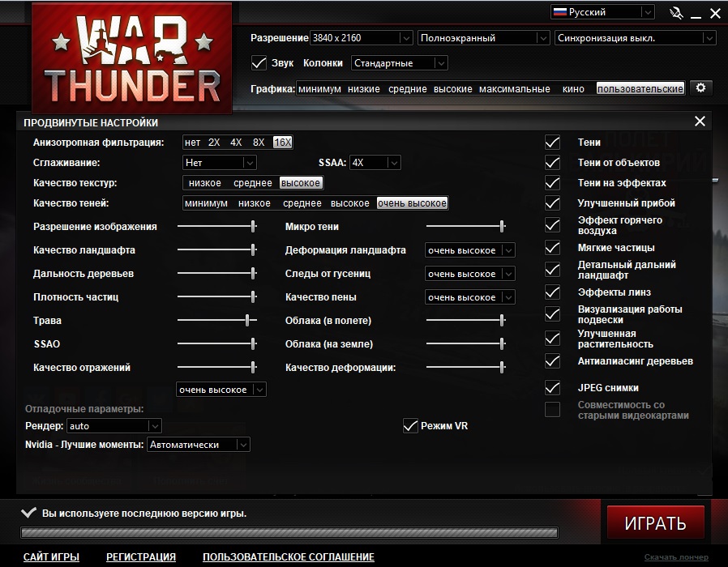The width and height of the screenshot is (728, 567).
Task: Select the низкие graphics preset
Action: tap(364, 88)
